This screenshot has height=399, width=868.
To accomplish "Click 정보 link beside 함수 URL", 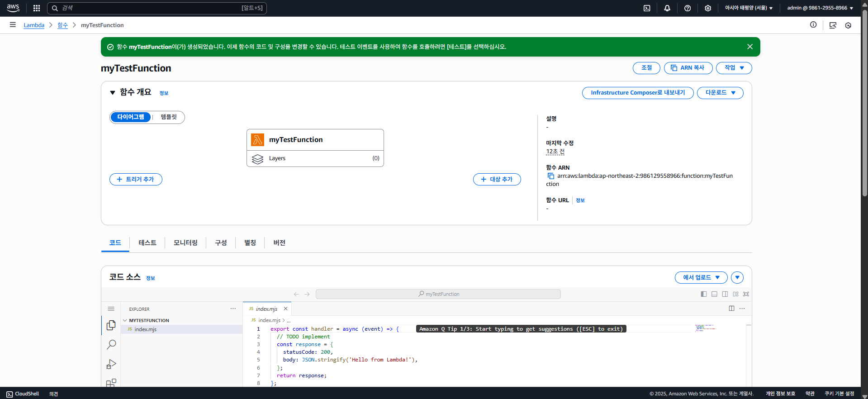I will click(x=580, y=200).
